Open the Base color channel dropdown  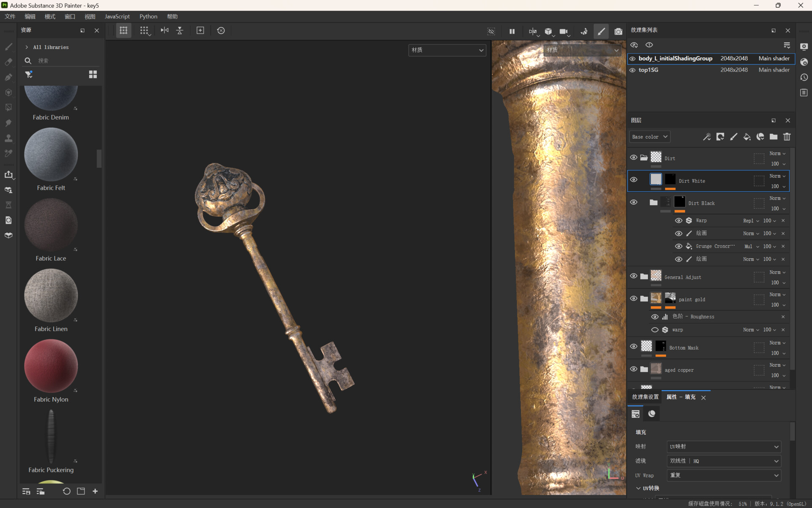[650, 136]
